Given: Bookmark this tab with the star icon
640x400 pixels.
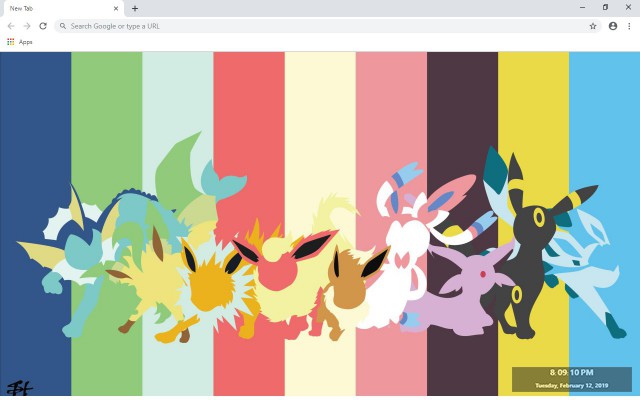Looking at the screenshot, I should click(x=593, y=26).
